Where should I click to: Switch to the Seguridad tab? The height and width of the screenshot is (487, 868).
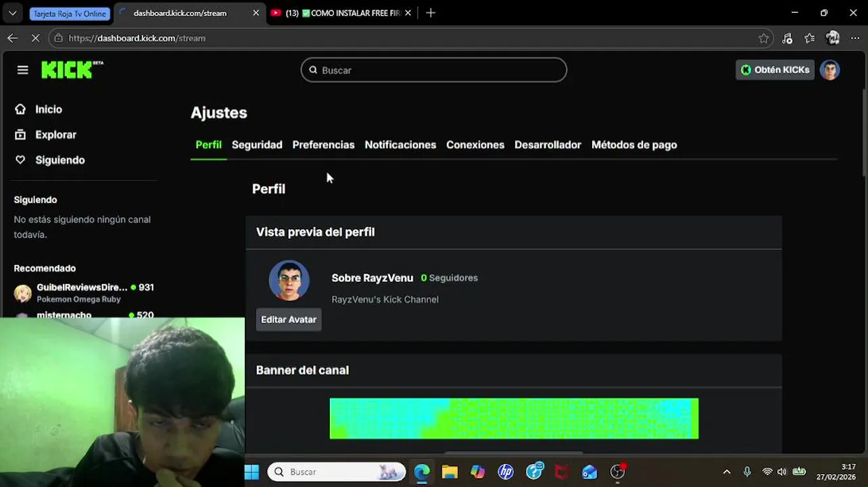(257, 145)
